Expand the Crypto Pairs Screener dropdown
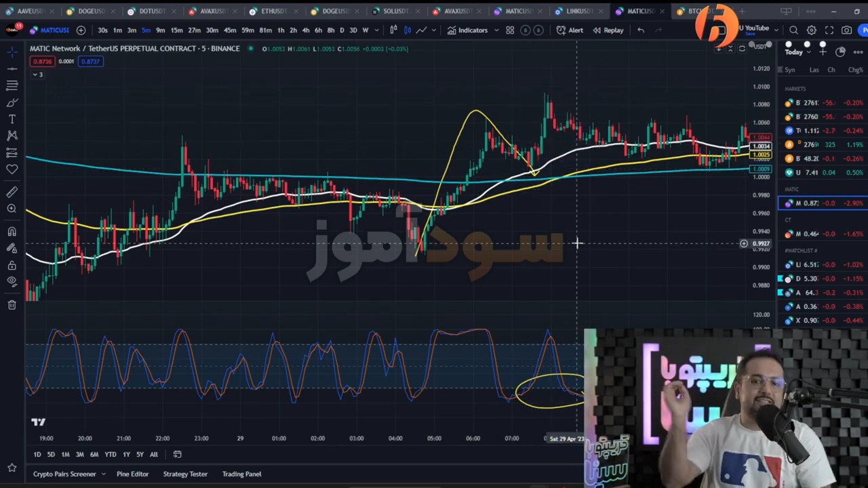This screenshot has width=868, height=488. click(x=103, y=474)
